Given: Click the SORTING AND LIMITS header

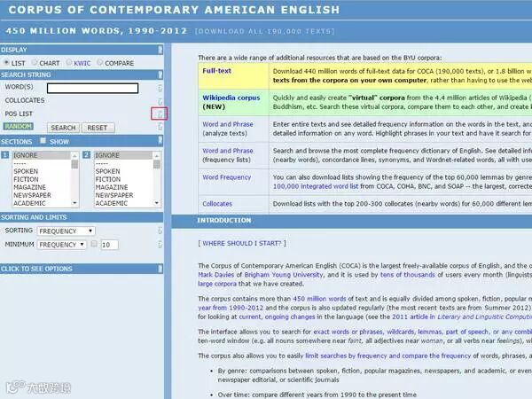Looking at the screenshot, I should click(x=34, y=217).
